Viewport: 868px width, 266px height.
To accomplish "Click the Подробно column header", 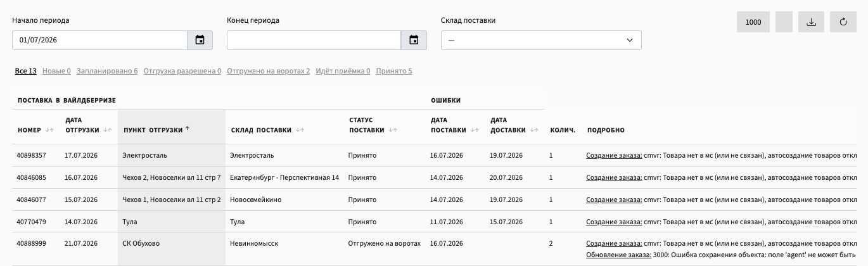I will pos(606,130).
